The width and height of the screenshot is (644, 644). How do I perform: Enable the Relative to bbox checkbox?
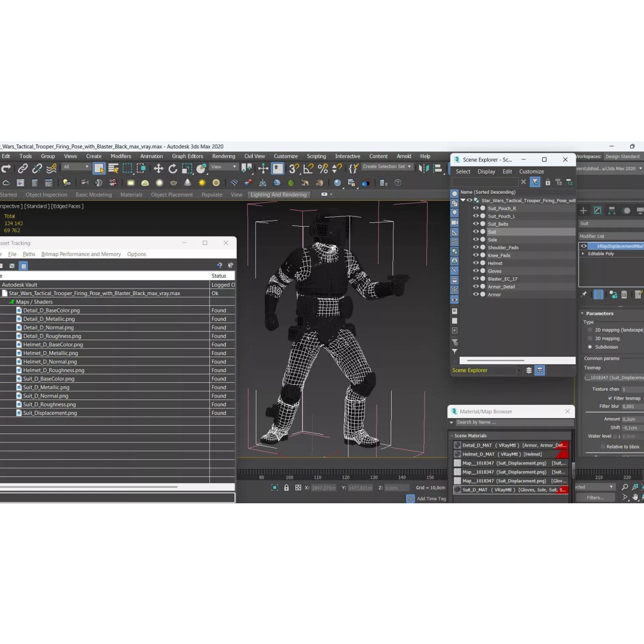603,447
